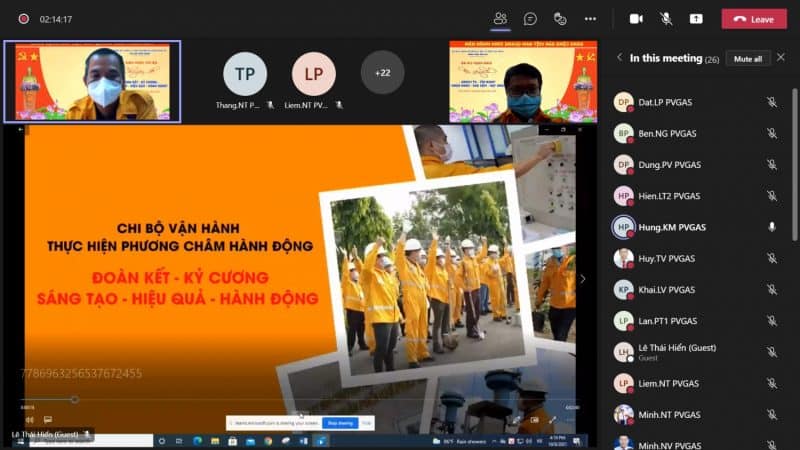The height and width of the screenshot is (450, 800).
Task: Click the Mute all button
Action: [x=747, y=59]
